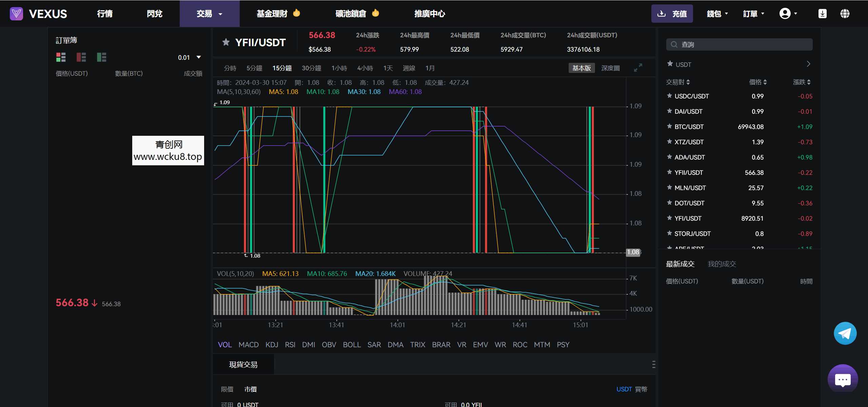868x407 pixels.
Task: Switch to 我的成交 trades view
Action: point(722,264)
